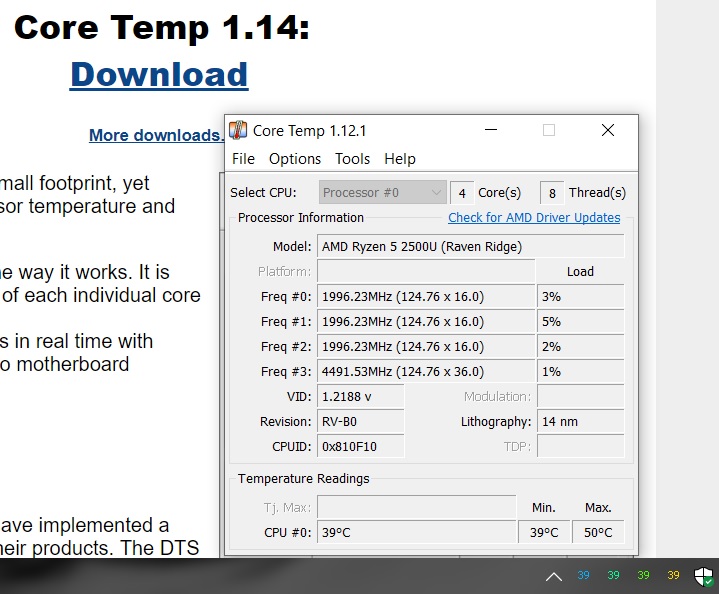719x594 pixels.
Task: Click the Revision RV-B0 value
Action: pos(361,422)
